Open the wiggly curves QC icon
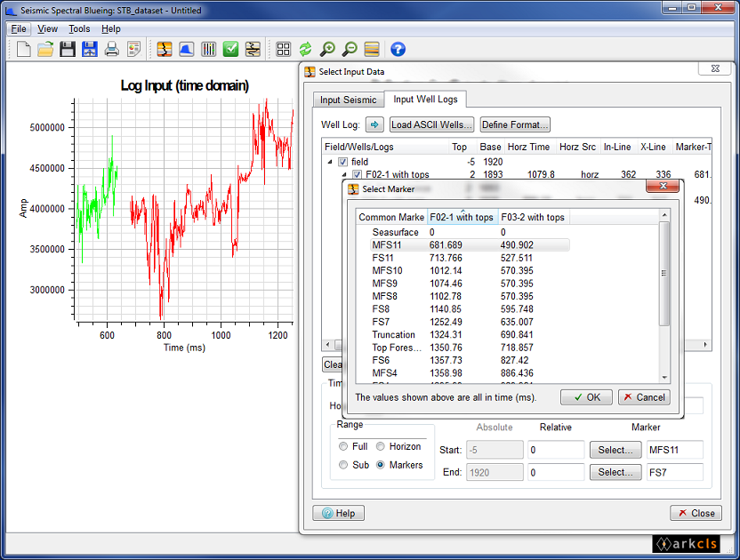This screenshot has width=740, height=560. coord(253,49)
